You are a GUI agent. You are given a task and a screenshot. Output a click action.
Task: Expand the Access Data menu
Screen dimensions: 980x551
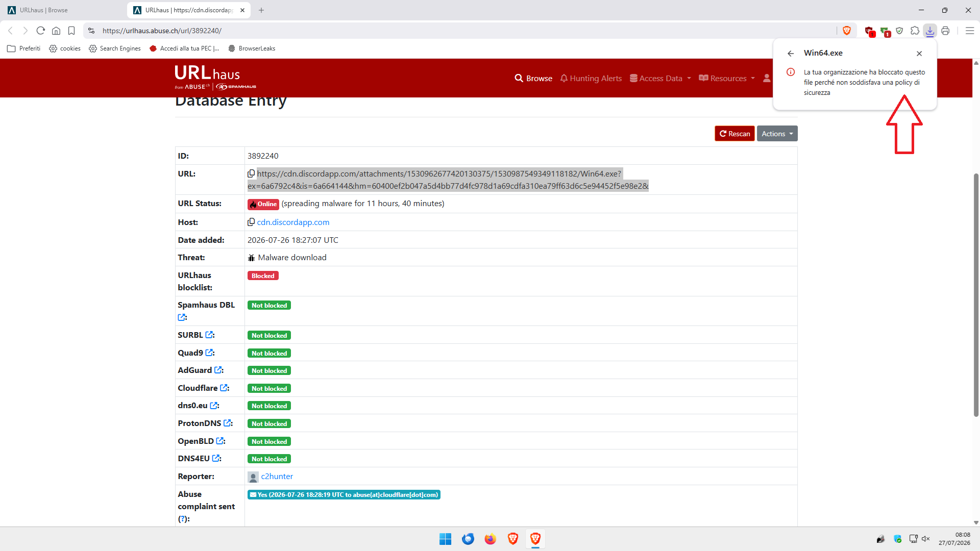click(x=660, y=78)
